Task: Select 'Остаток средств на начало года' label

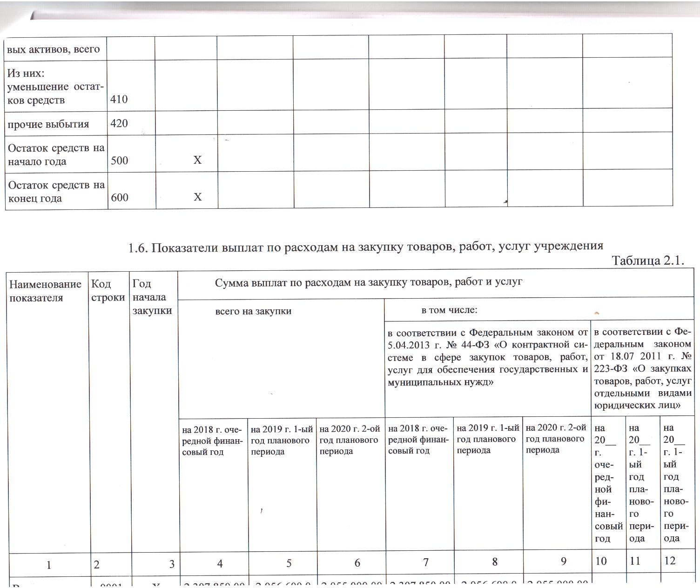Action: point(56,154)
